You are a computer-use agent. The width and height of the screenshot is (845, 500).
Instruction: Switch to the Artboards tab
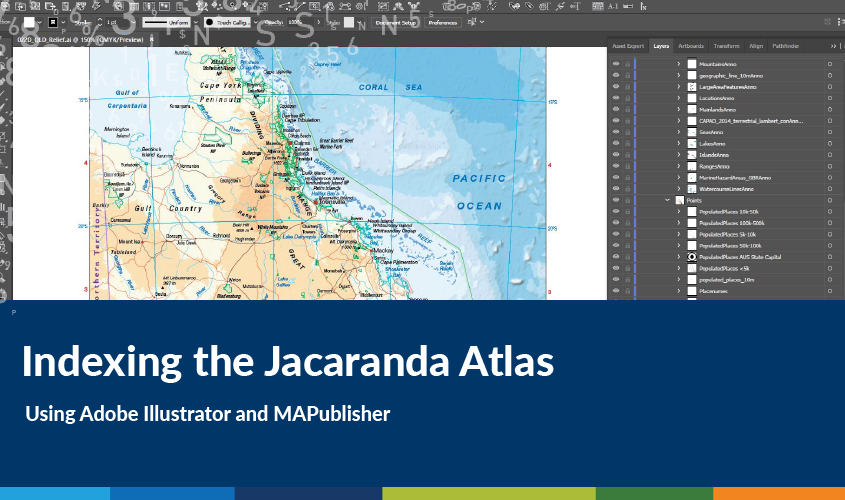[x=691, y=46]
